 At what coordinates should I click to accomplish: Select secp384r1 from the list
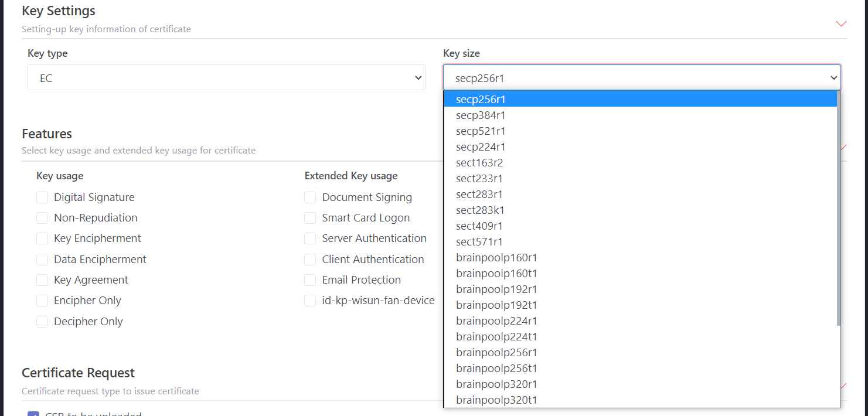tap(481, 115)
